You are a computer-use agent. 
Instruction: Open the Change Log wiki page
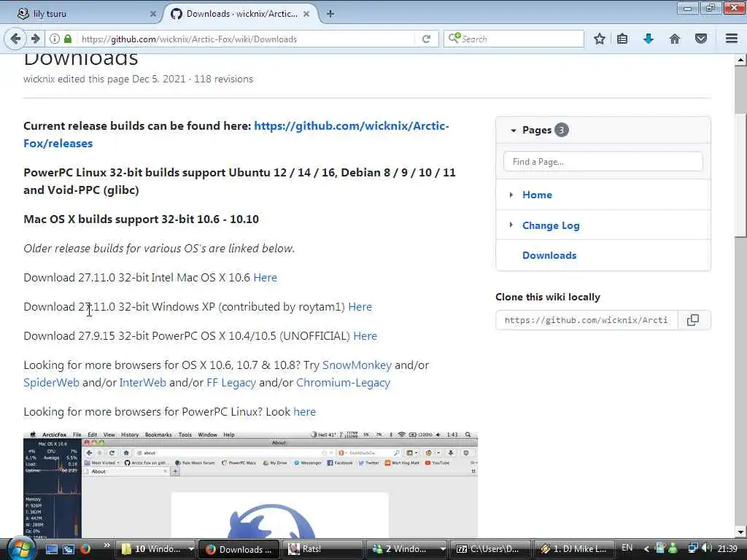pyautogui.click(x=551, y=226)
